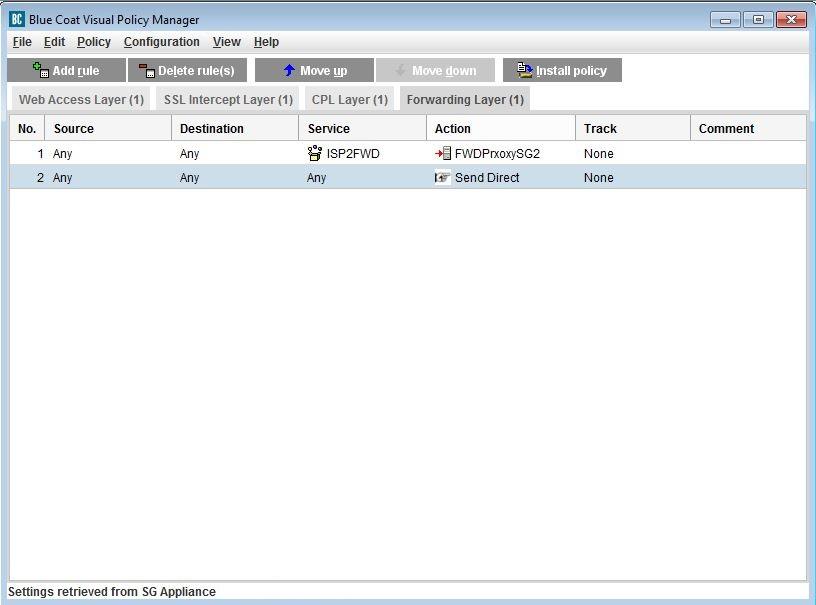Click the Move up arrow icon
The width and height of the screenshot is (816, 605).
pos(289,70)
